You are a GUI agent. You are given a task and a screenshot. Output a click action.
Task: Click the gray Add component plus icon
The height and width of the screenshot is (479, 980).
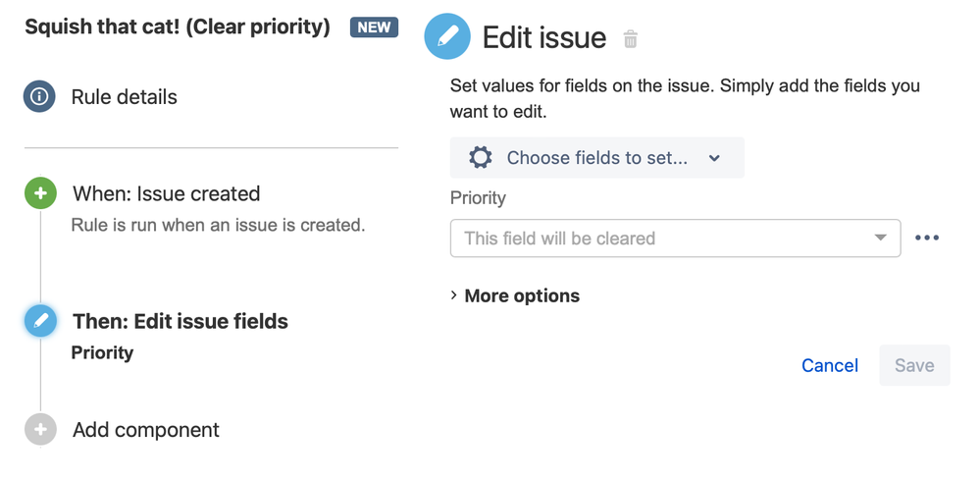click(x=40, y=430)
